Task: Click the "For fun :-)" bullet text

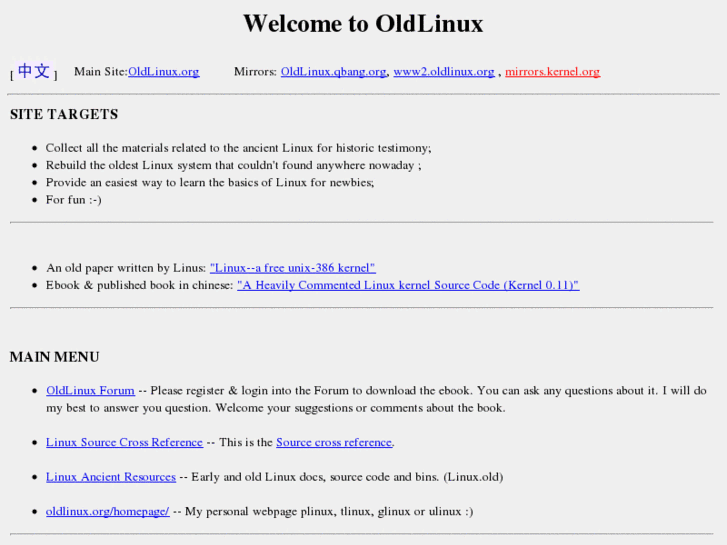Action: [73, 200]
